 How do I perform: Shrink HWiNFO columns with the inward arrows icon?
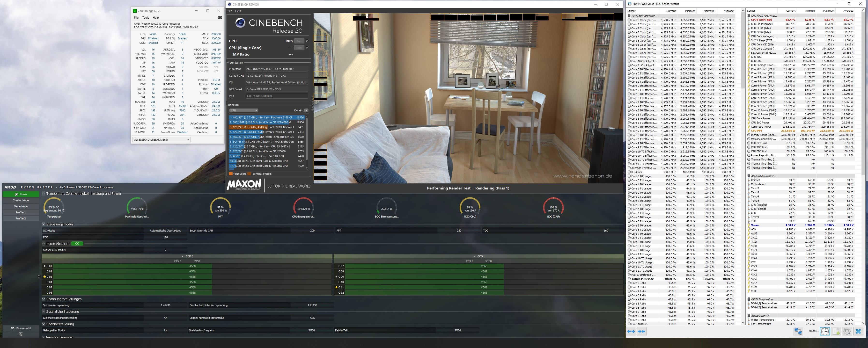(x=641, y=332)
